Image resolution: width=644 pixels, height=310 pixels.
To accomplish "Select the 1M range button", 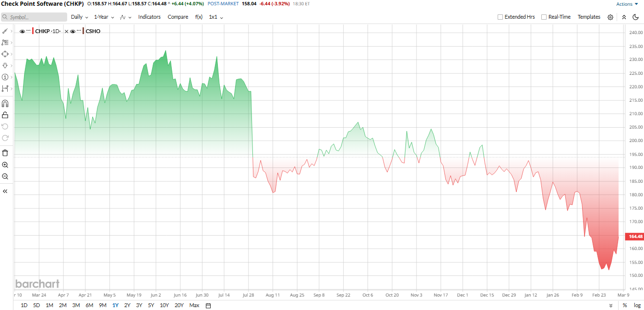I will (x=49, y=305).
